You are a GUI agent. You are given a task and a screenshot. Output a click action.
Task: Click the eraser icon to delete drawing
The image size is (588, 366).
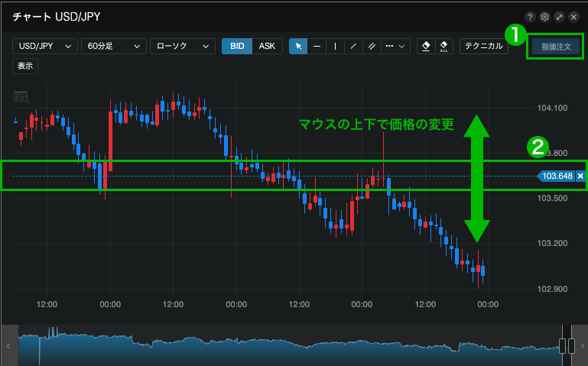click(x=427, y=47)
